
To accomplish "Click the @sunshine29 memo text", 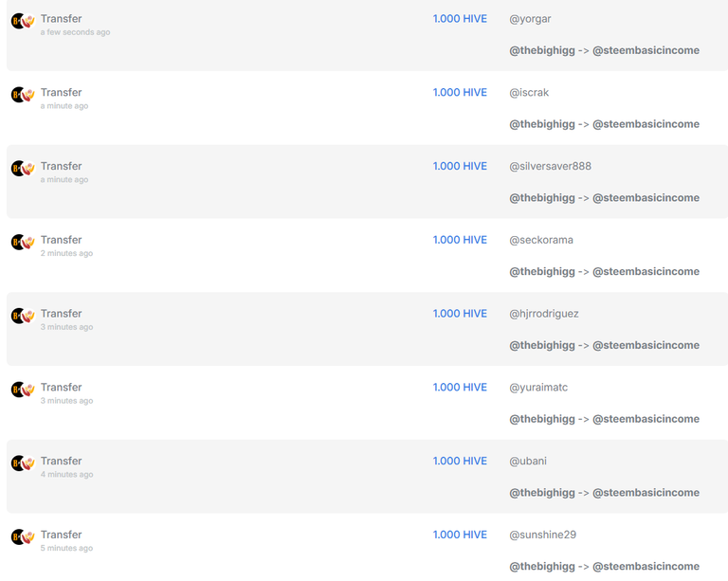I will 542,535.
